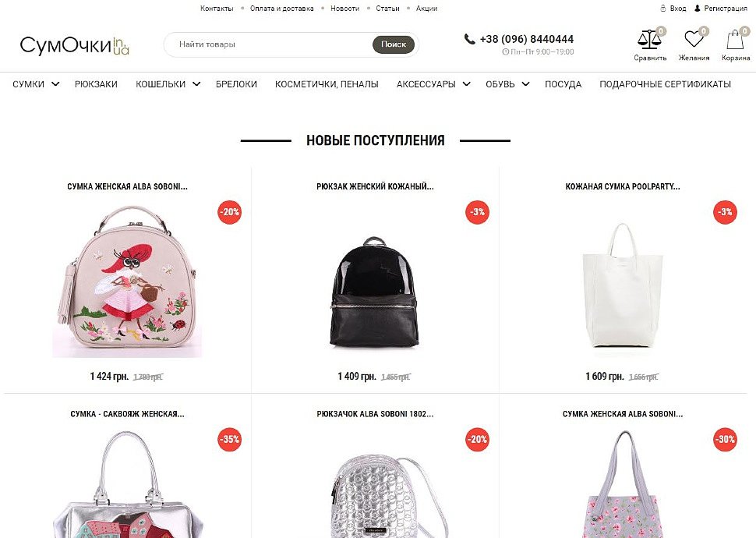
Task: Open the Оплата и доставка link
Action: 281,9
